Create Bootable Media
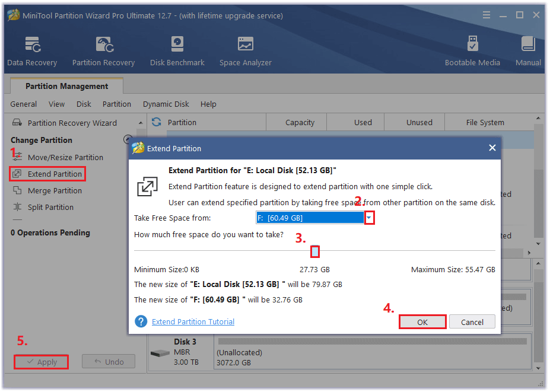Screen dimensions: 550x392 click(472, 51)
